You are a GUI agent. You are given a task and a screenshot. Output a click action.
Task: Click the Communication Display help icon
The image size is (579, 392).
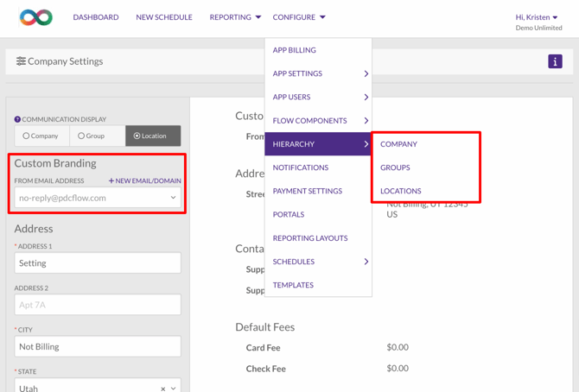click(x=17, y=120)
